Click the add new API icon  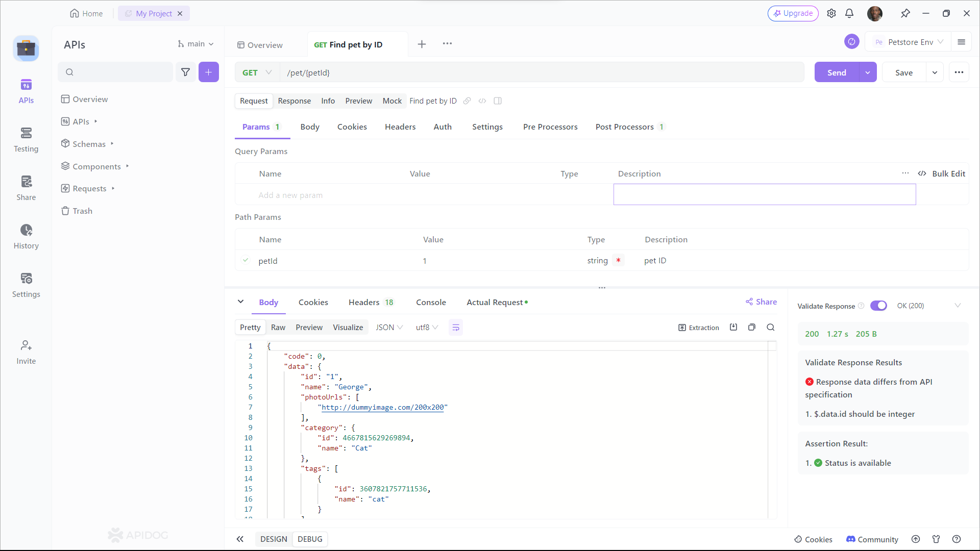pos(209,72)
